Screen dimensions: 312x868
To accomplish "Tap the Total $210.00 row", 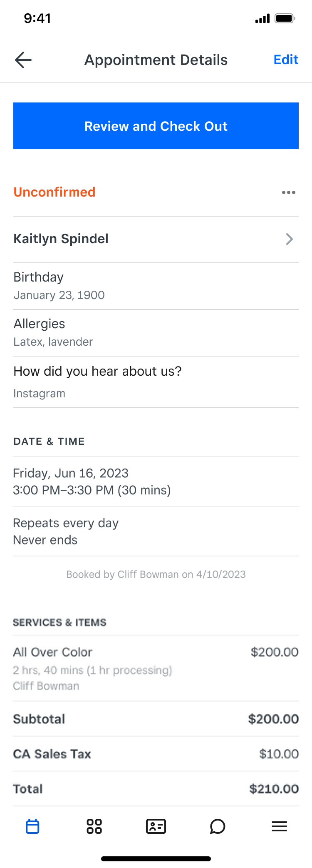I will coord(156,789).
